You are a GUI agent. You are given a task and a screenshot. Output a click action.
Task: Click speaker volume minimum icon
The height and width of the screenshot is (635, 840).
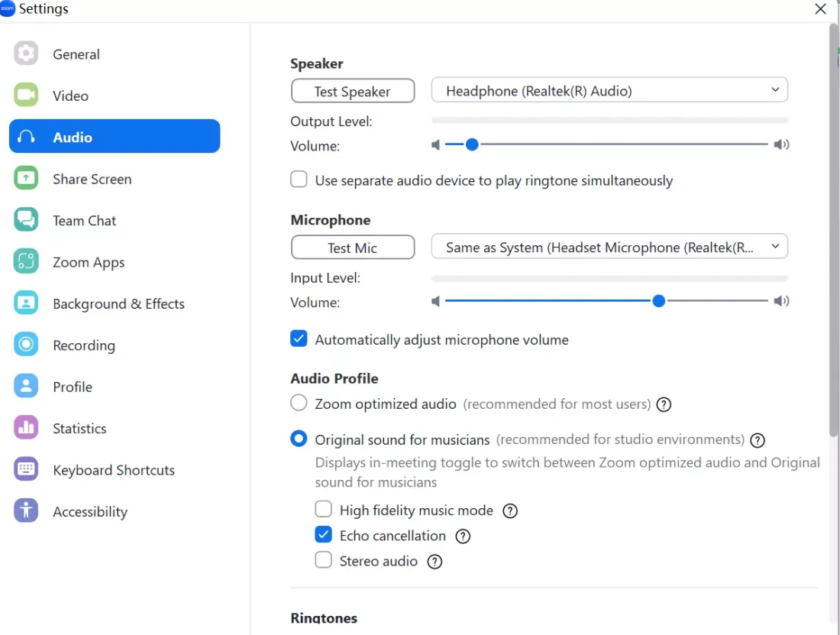coord(435,144)
